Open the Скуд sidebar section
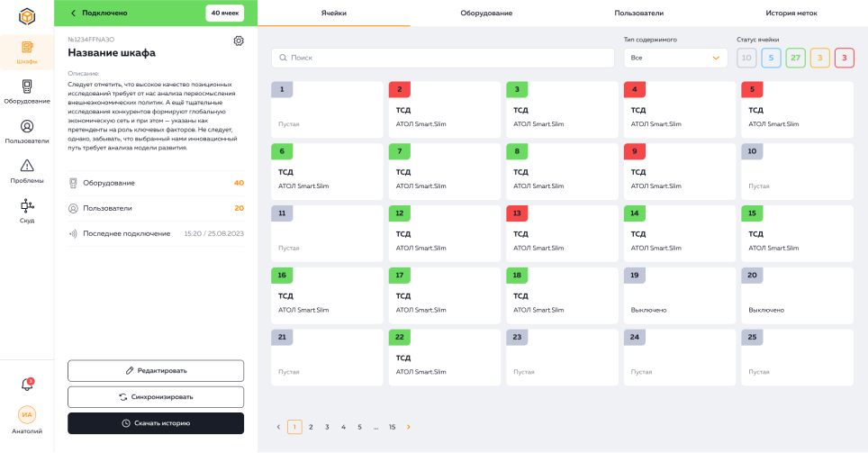Screen dimensions: 868x453 [27, 210]
